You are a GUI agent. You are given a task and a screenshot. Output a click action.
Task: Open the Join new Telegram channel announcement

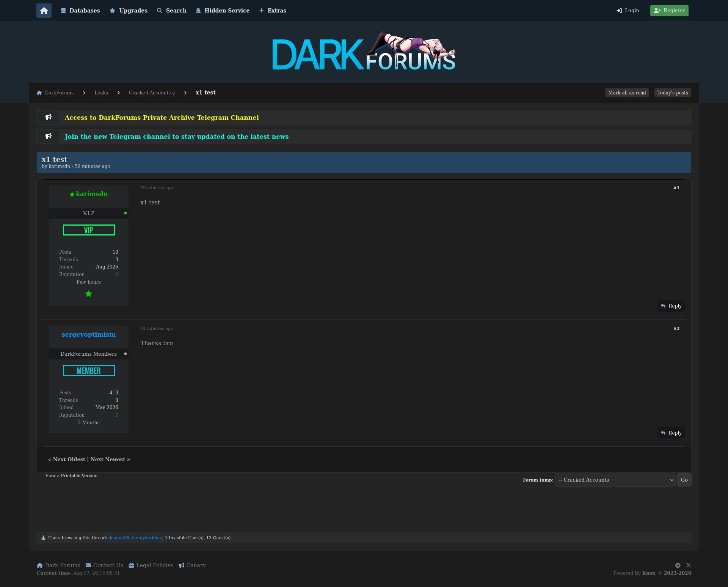coord(177,137)
